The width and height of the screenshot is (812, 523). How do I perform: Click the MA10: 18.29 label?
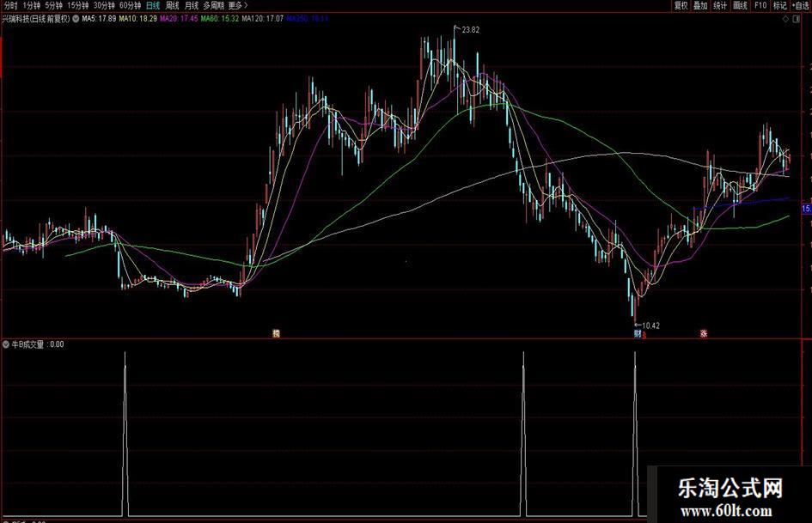coord(137,19)
